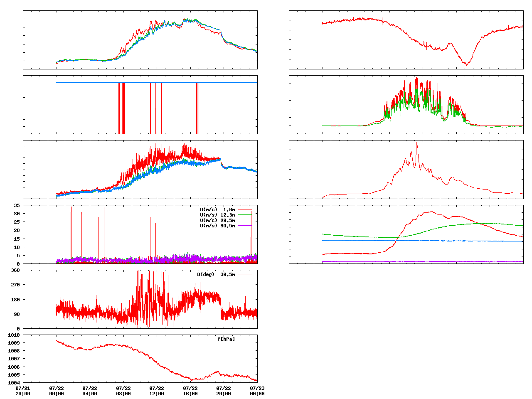
Task: Click the "D(deg) 30.5m" legend label
Action: 216,274
